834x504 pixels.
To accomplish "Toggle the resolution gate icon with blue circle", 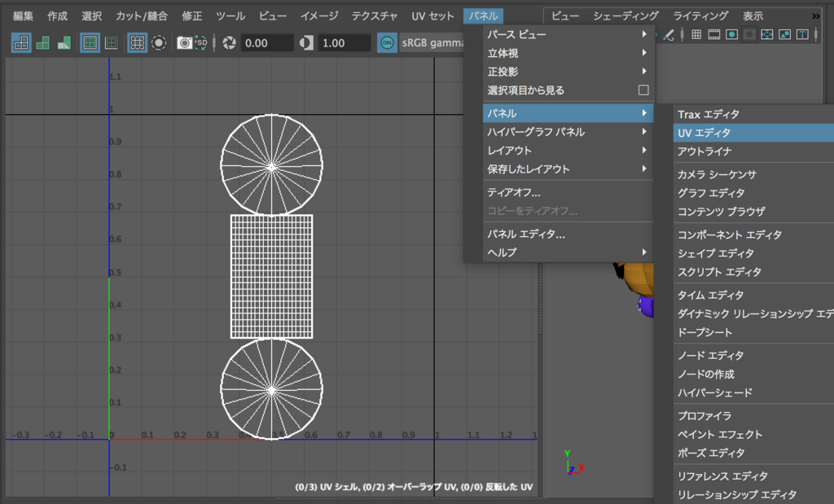I will (732, 34).
